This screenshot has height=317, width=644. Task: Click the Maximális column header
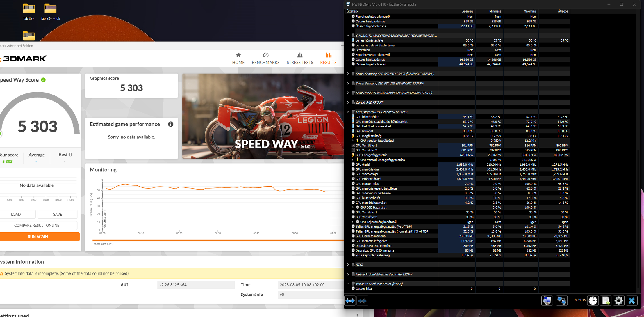coord(521,11)
